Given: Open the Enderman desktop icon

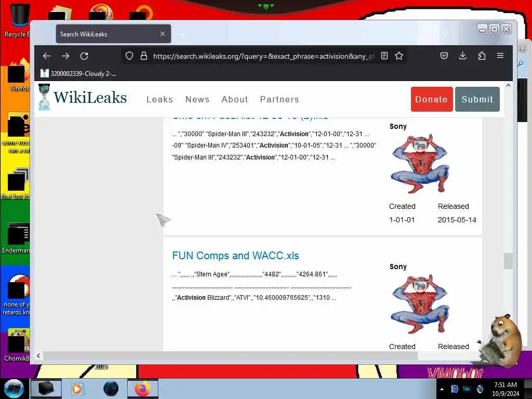Looking at the screenshot, I should 16,238.
